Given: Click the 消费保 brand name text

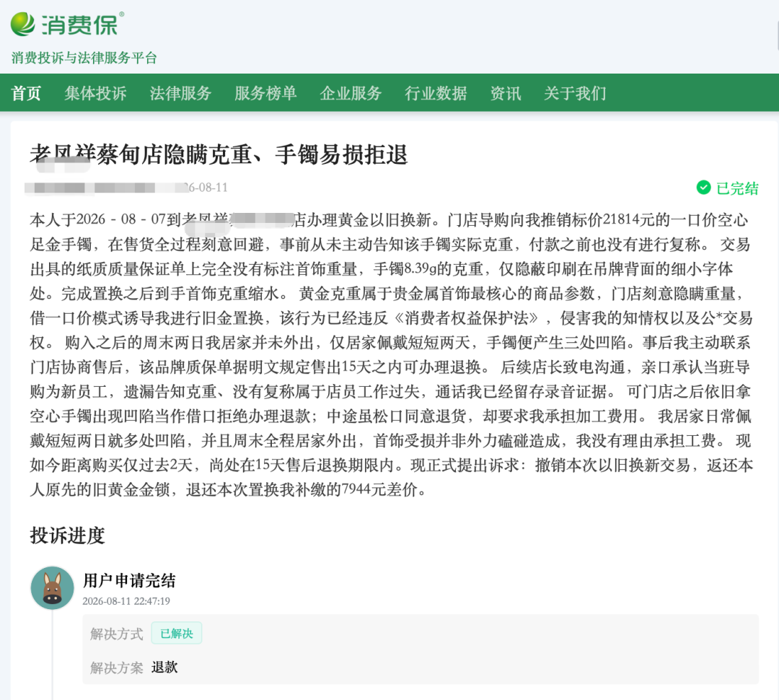Looking at the screenshot, I should 79,25.
